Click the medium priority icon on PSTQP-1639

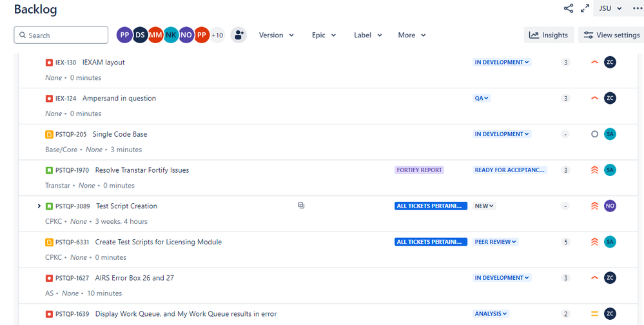pos(594,314)
